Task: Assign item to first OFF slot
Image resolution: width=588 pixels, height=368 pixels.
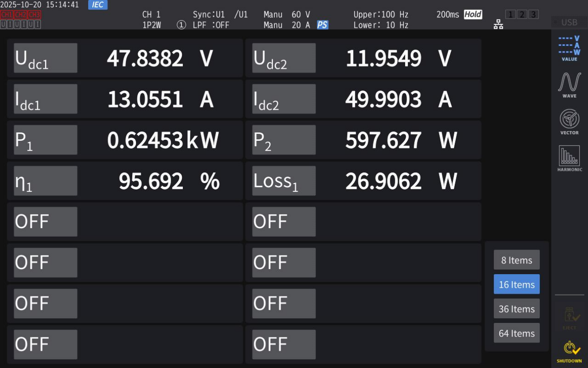Action: tap(45, 222)
